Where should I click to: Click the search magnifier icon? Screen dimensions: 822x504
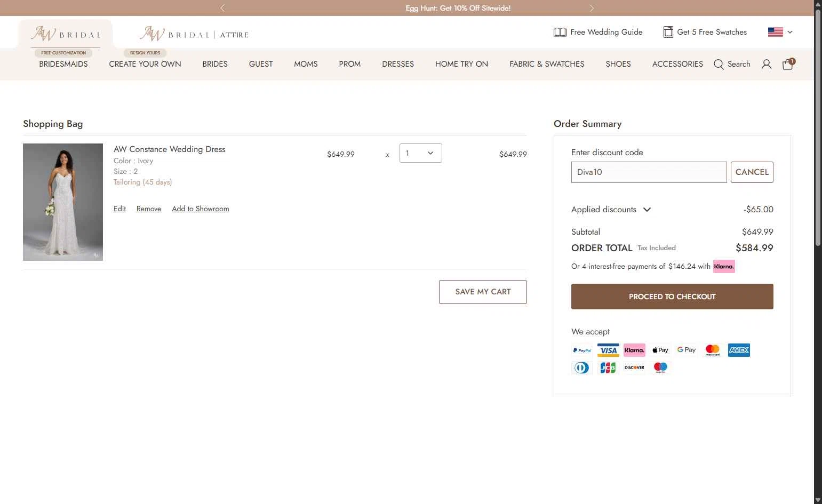coord(719,65)
